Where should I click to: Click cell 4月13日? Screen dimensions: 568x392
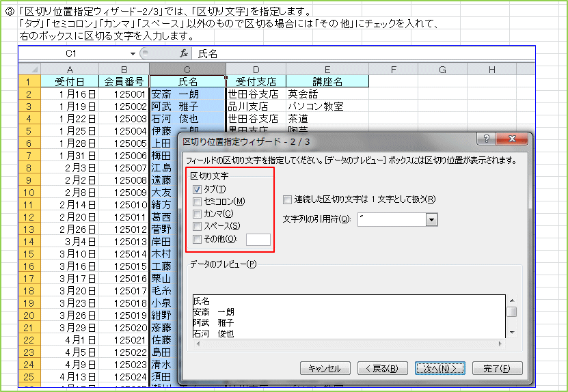point(70,377)
